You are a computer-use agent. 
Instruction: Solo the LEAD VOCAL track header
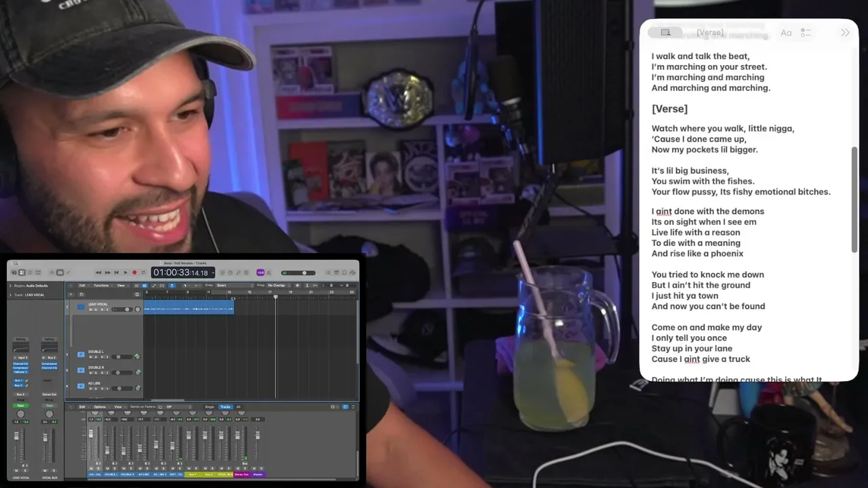coord(96,310)
